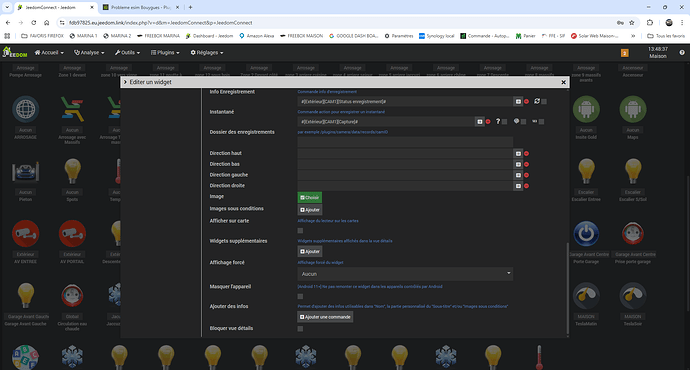Click Ajouter for Widgets supplémentaires
Image resolution: width=690 pixels, height=370 pixels.
309,252
